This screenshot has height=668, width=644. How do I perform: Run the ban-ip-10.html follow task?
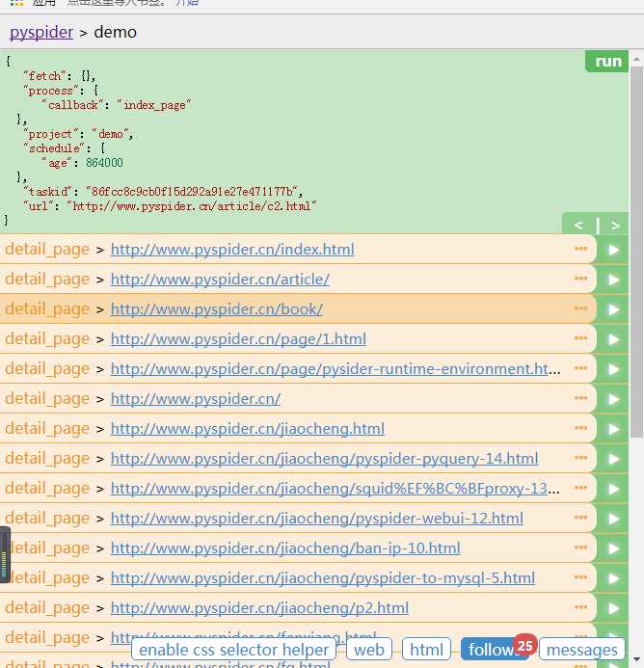tap(613, 548)
